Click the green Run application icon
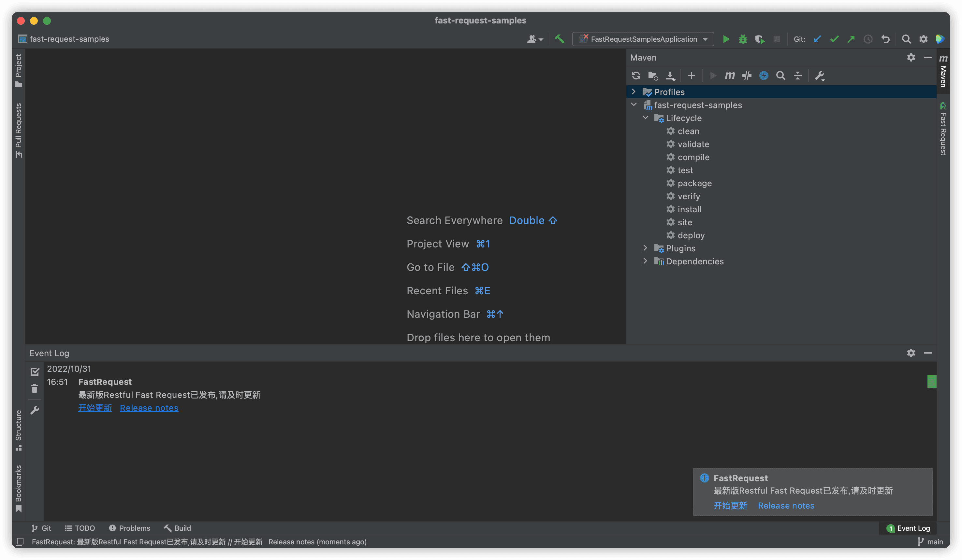The width and height of the screenshot is (962, 560). point(726,39)
